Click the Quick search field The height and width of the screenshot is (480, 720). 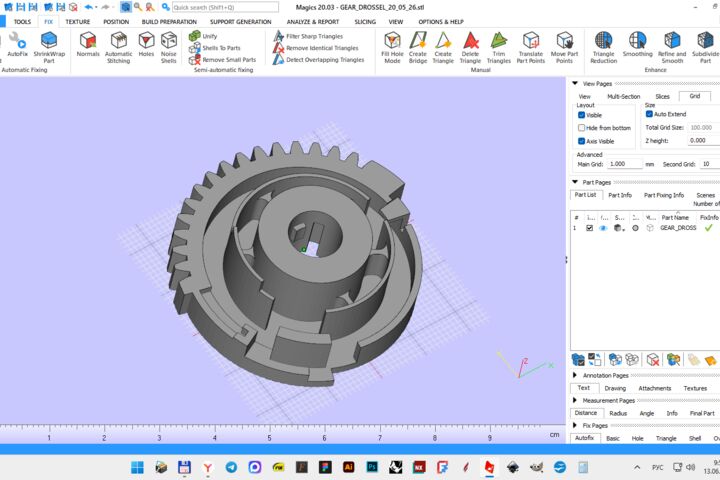[225, 7]
